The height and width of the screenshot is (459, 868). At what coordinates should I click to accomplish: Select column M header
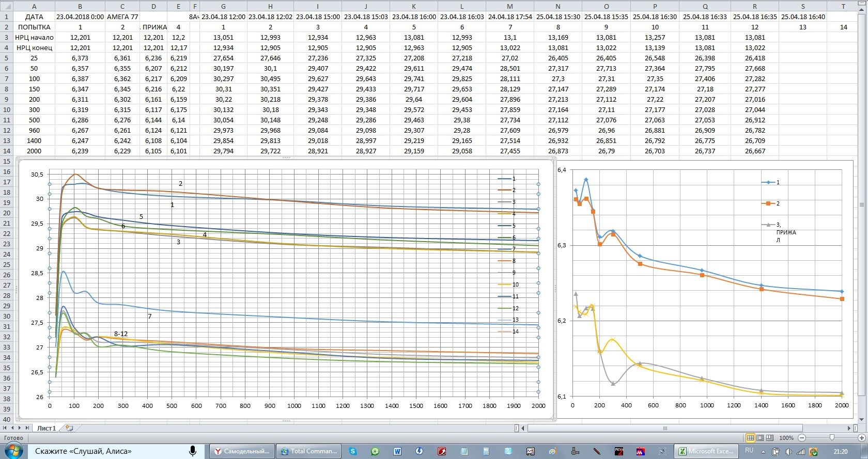(510, 6)
